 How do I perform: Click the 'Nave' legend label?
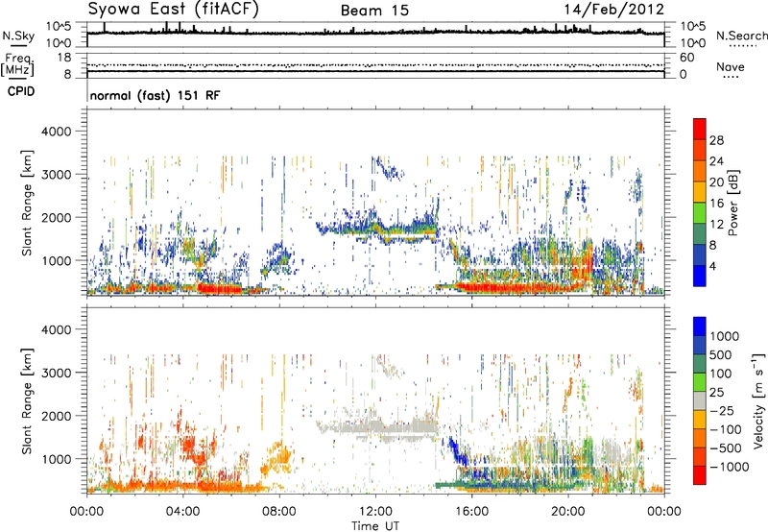pyautogui.click(x=731, y=66)
